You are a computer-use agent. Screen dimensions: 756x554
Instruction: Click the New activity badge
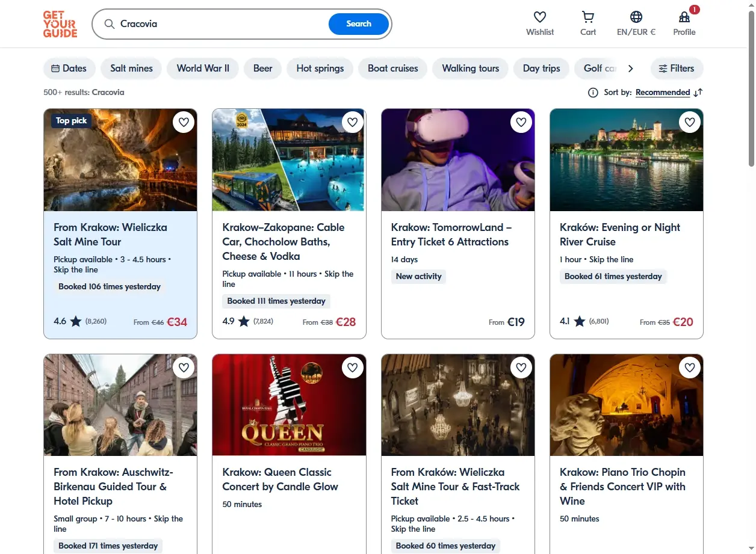pos(419,277)
